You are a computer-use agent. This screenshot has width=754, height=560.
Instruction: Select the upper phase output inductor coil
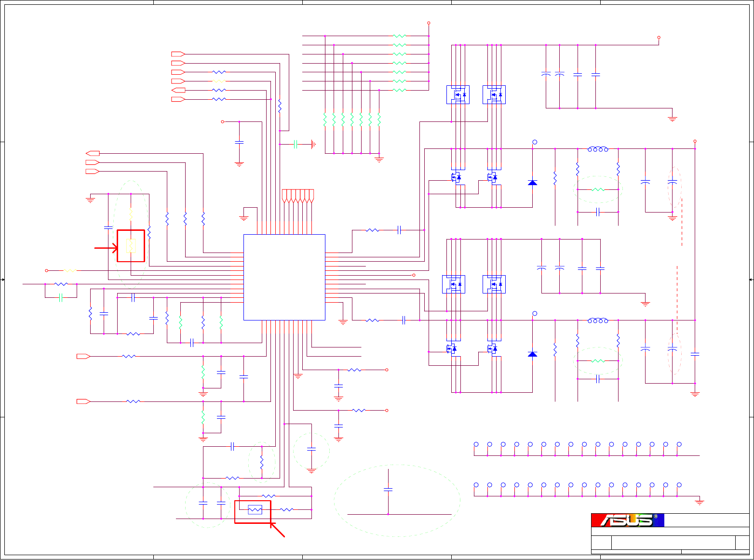click(598, 149)
